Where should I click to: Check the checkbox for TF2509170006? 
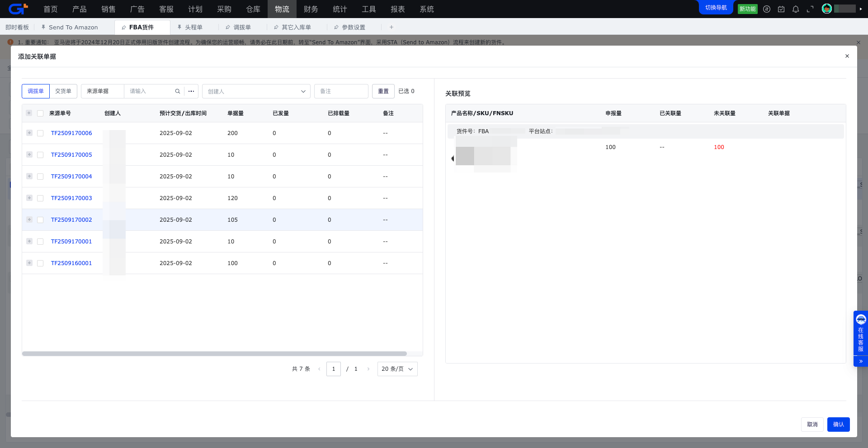(40, 133)
